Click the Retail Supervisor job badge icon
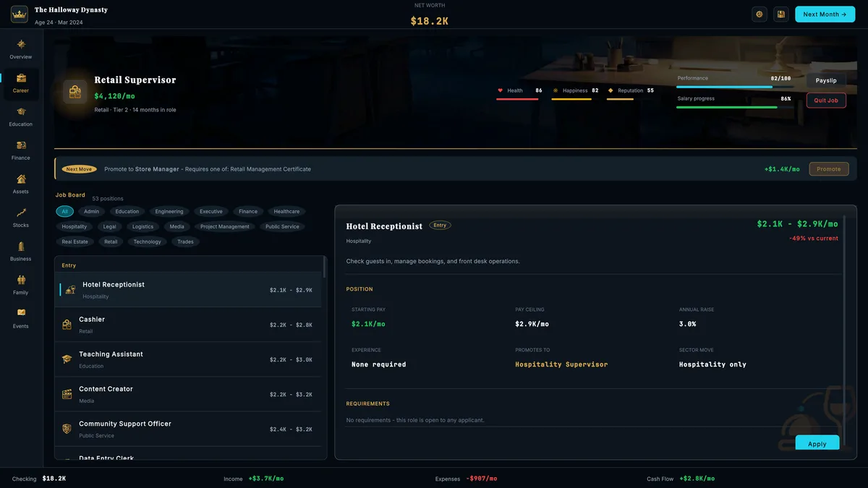Screen dimensions: 868x488 [x=75, y=92]
